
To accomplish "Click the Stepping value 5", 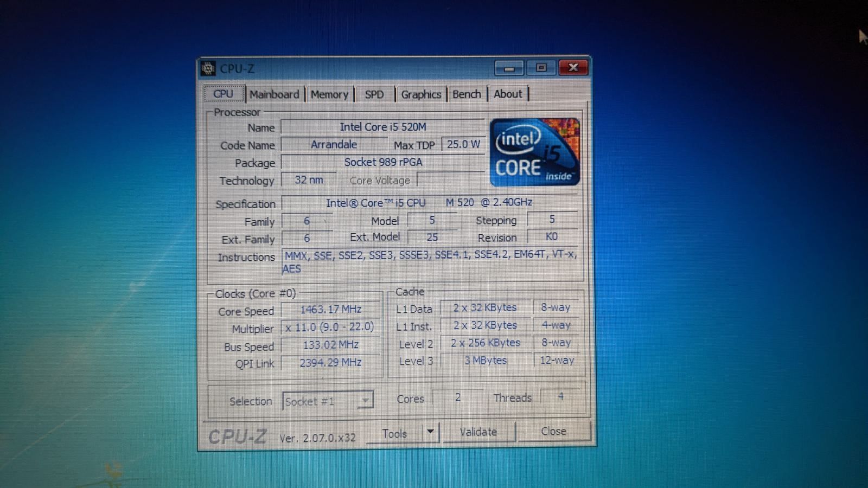I will click(x=552, y=219).
